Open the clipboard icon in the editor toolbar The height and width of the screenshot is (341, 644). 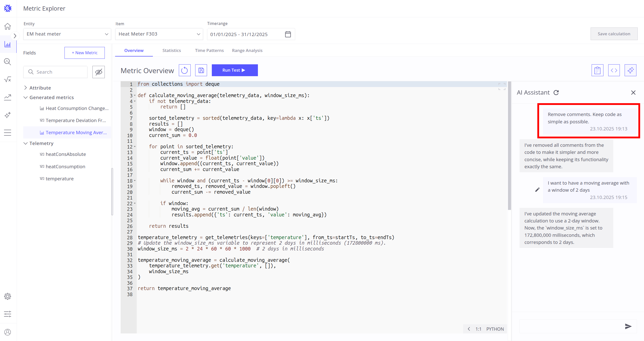tap(597, 70)
